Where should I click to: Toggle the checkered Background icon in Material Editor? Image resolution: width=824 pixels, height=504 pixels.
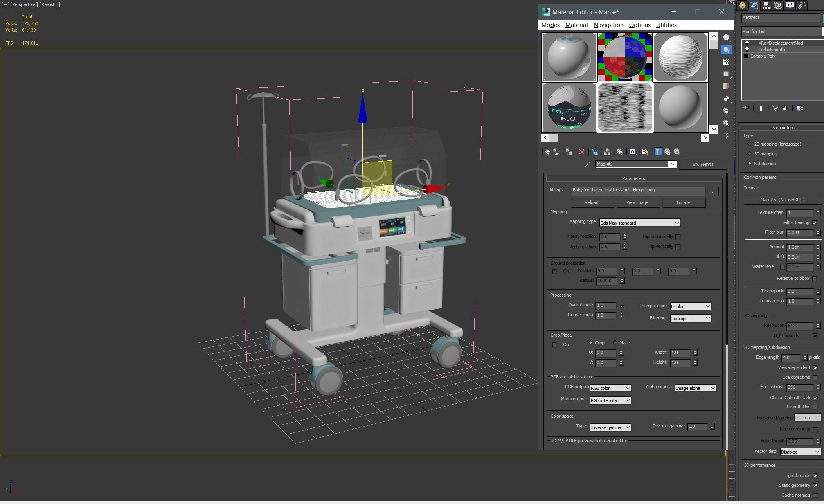pos(726,62)
